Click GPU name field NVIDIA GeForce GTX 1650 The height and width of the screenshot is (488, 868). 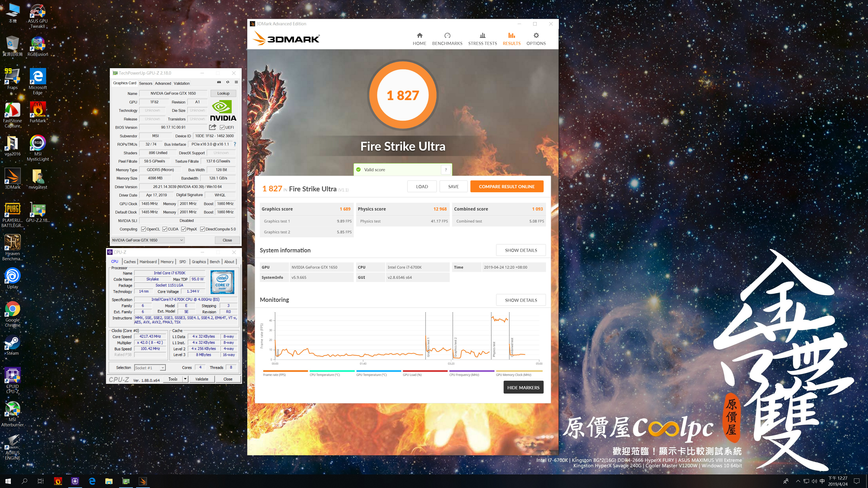point(173,94)
